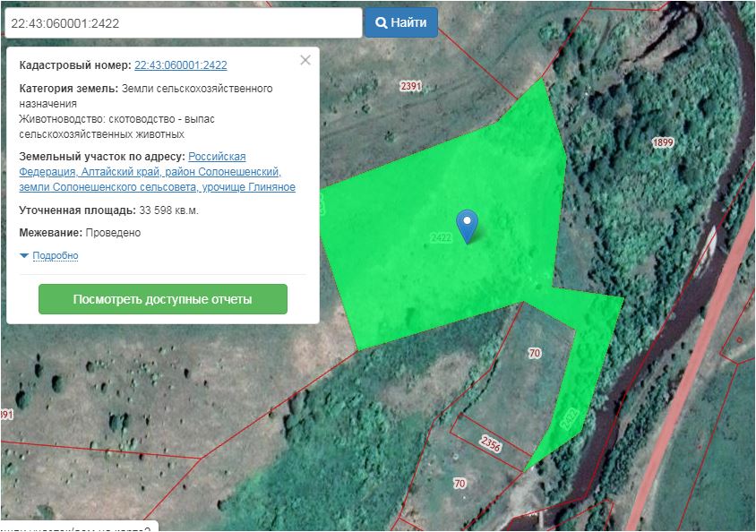Click the partial 391 label at left edge
The image size is (756, 532).
pos(6,415)
